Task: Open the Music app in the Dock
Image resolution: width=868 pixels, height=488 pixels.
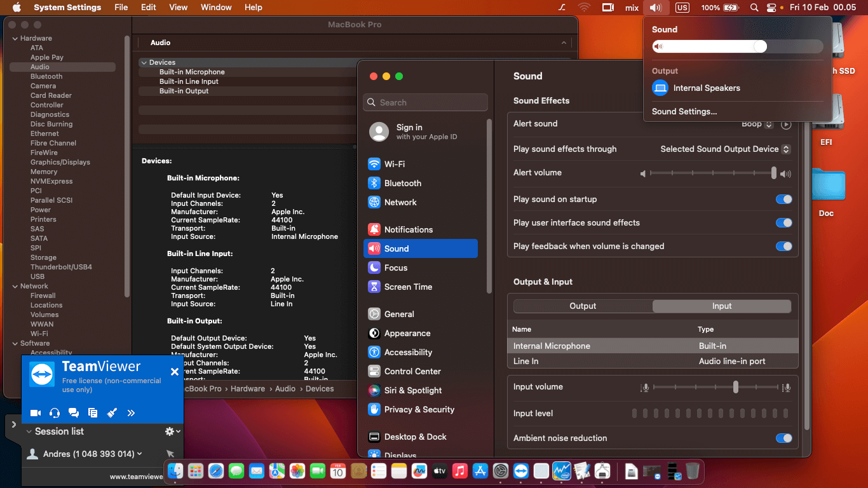Action: pyautogui.click(x=460, y=471)
